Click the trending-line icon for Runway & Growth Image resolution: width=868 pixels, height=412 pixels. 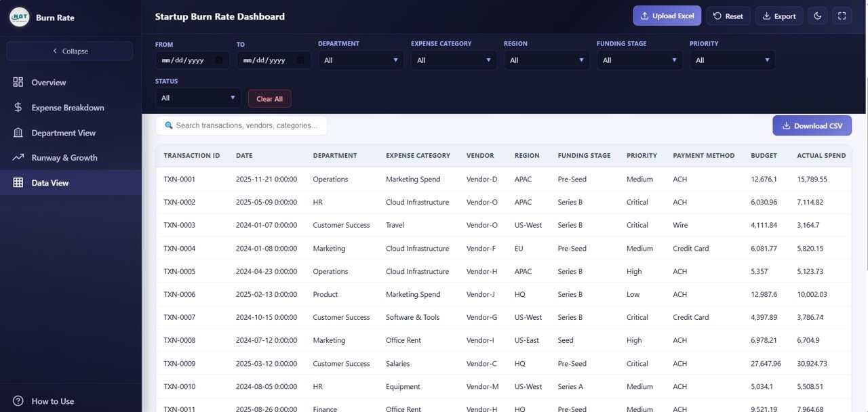18,157
